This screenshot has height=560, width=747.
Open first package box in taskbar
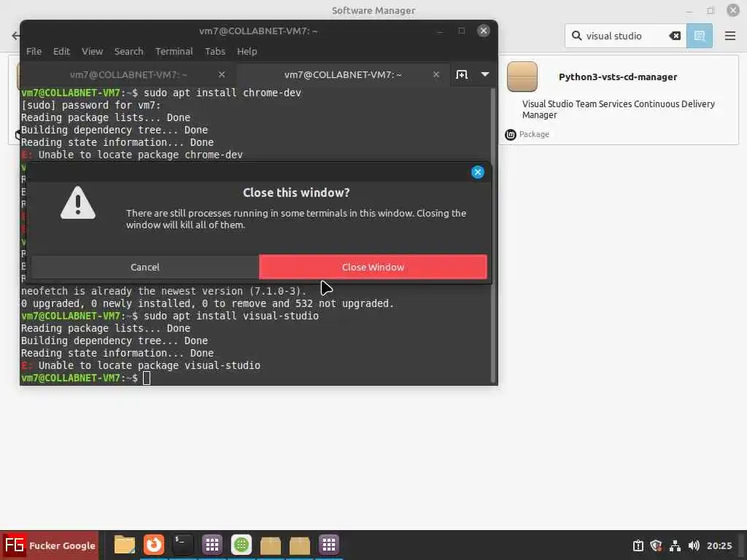click(x=270, y=545)
